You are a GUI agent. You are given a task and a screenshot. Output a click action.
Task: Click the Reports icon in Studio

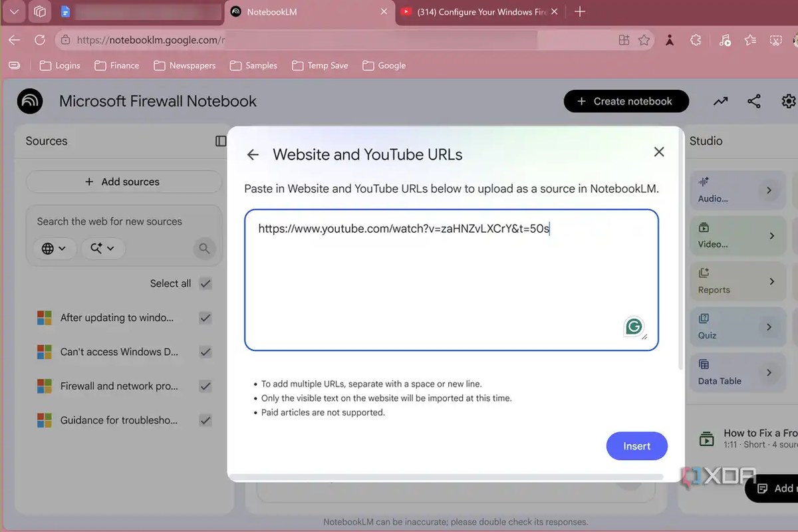pyautogui.click(x=704, y=273)
